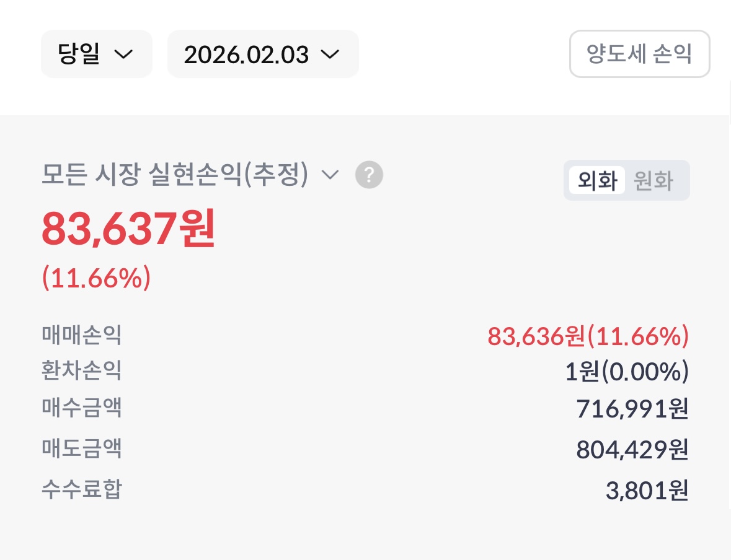Image resolution: width=731 pixels, height=560 pixels.
Task: Select the 매도금액 row label
Action: click(81, 448)
